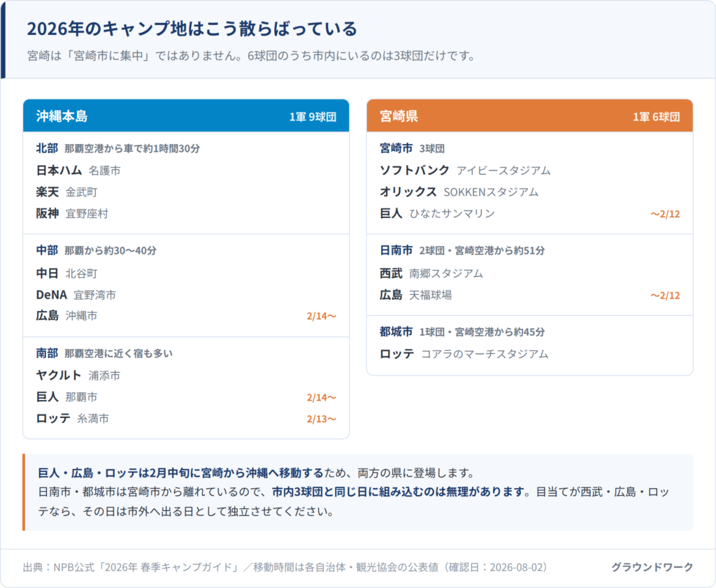Select the 巨人 ひなたサンマリン row
Image resolution: width=716 pixels, height=588 pixels.
point(530,214)
